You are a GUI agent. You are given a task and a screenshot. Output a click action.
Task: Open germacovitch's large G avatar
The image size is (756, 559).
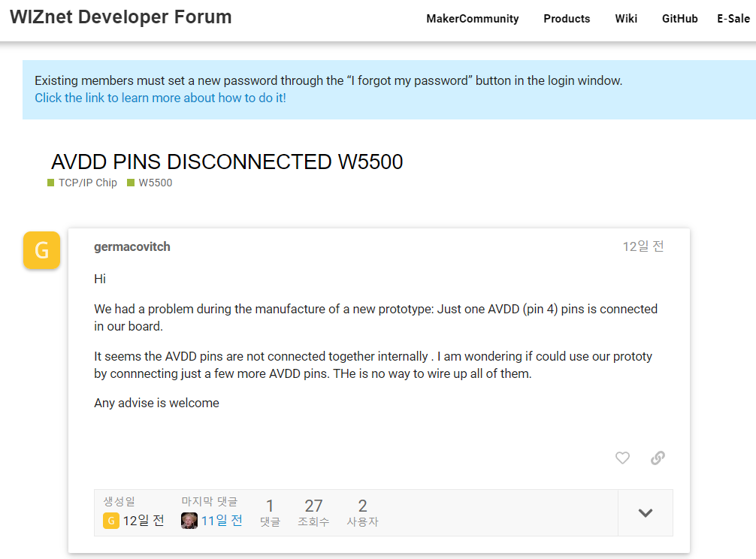(x=41, y=250)
